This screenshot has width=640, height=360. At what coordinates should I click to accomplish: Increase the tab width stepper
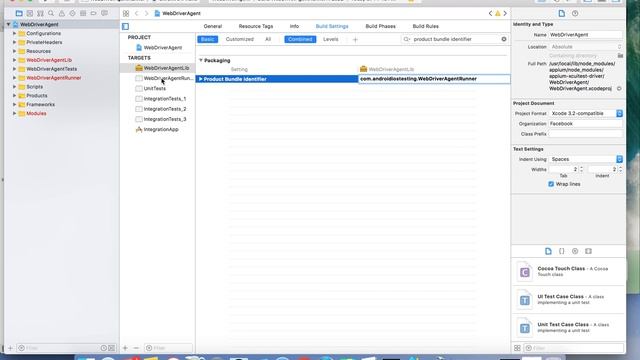tap(581, 167)
